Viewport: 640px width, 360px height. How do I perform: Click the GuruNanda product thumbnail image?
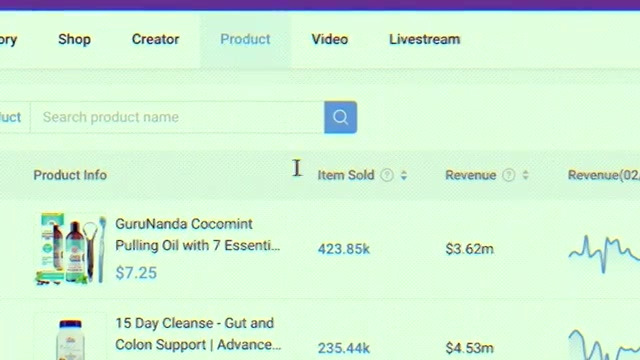coord(71,249)
